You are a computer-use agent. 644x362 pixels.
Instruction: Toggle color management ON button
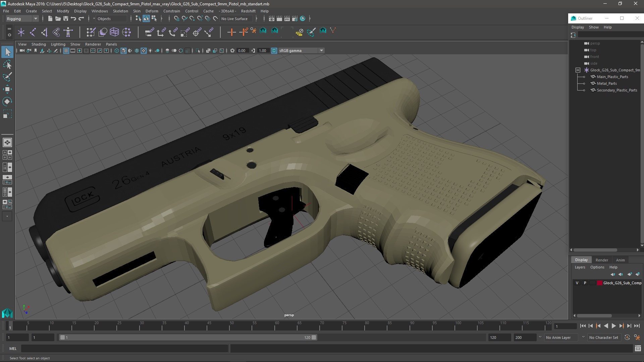pos(274,51)
